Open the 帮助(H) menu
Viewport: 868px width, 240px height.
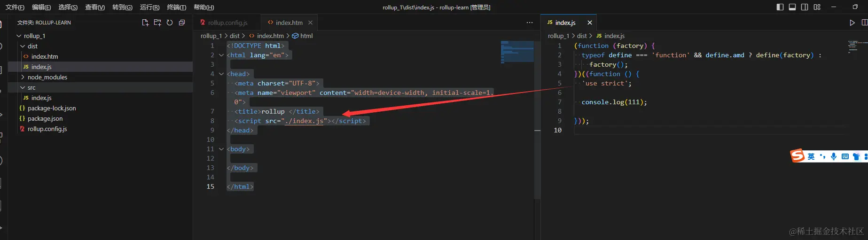tap(204, 7)
